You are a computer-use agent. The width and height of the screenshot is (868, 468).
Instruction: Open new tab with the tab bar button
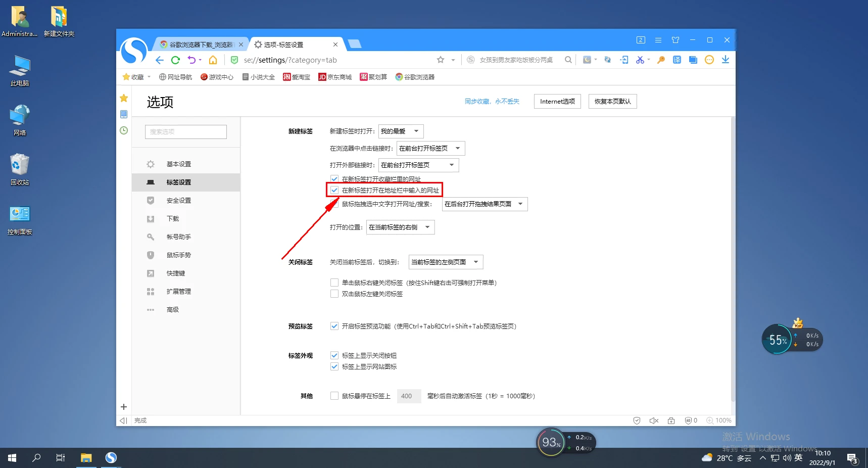(x=355, y=44)
